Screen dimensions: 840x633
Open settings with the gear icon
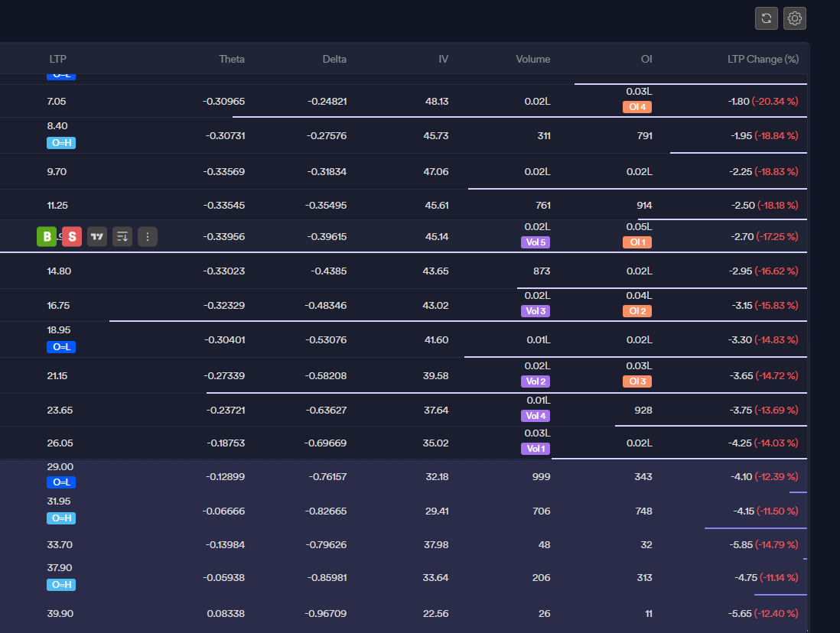tap(795, 18)
